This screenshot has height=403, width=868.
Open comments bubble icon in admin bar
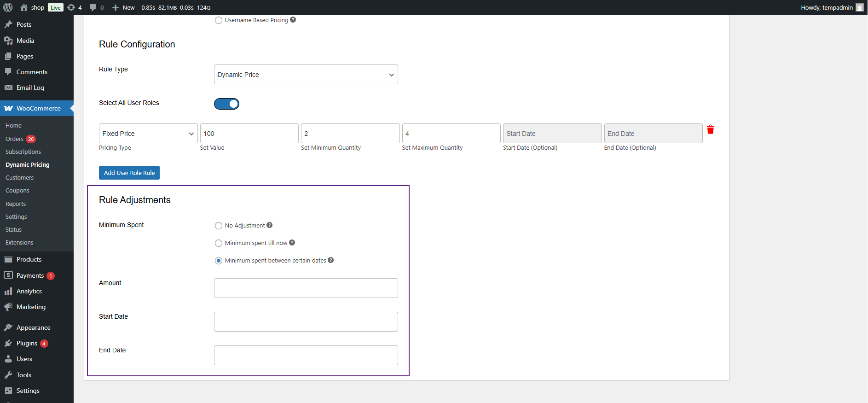tap(93, 7)
